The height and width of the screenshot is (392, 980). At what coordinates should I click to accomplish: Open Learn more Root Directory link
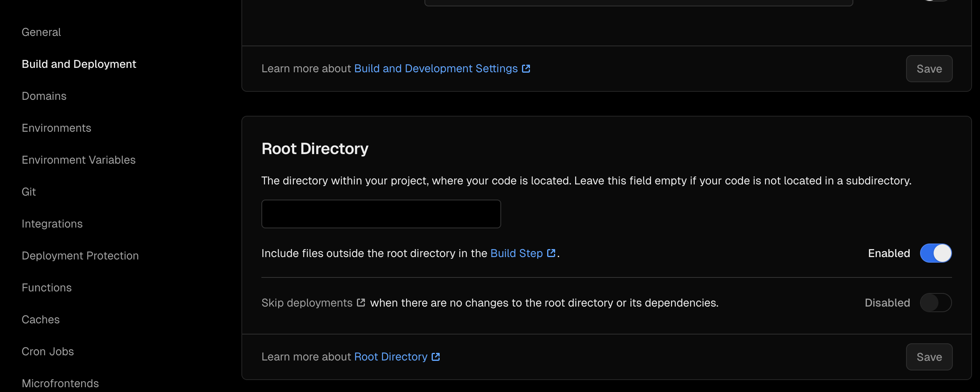390,357
